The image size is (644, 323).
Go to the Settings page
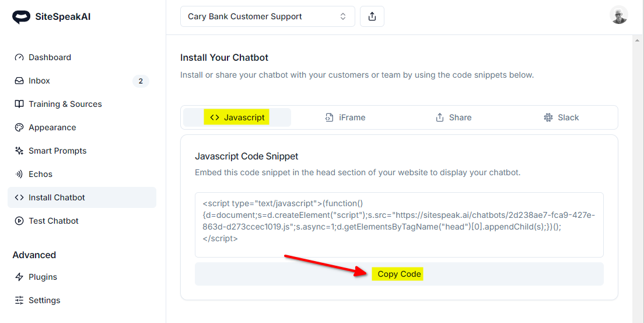coord(44,300)
